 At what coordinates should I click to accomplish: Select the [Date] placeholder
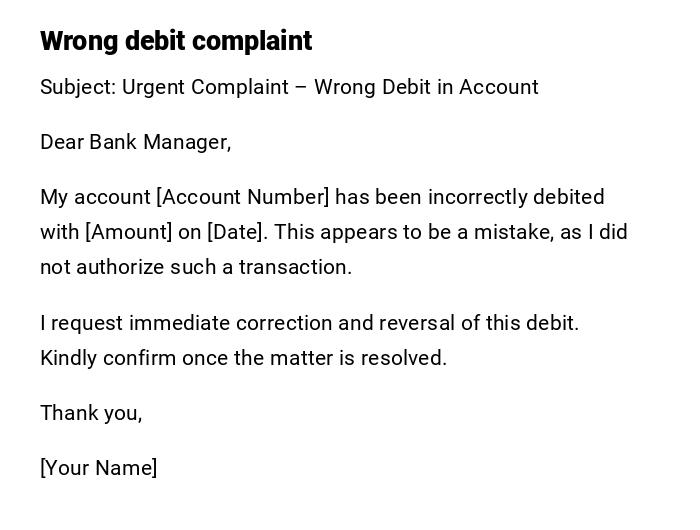[237, 232]
